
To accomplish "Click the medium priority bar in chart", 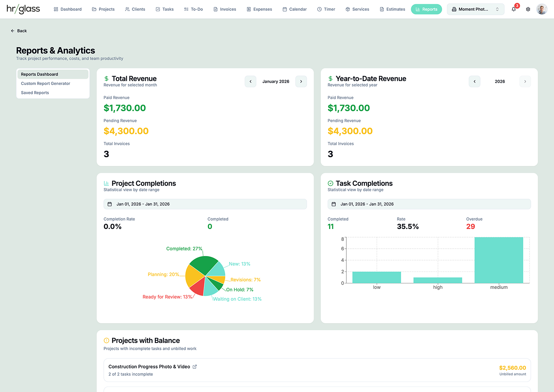I will (x=499, y=260).
